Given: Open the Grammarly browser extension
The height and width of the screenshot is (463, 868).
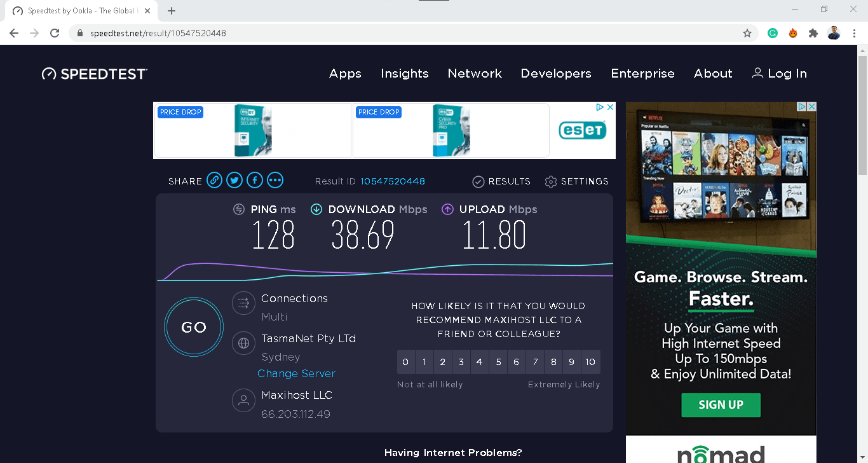Looking at the screenshot, I should [x=772, y=32].
